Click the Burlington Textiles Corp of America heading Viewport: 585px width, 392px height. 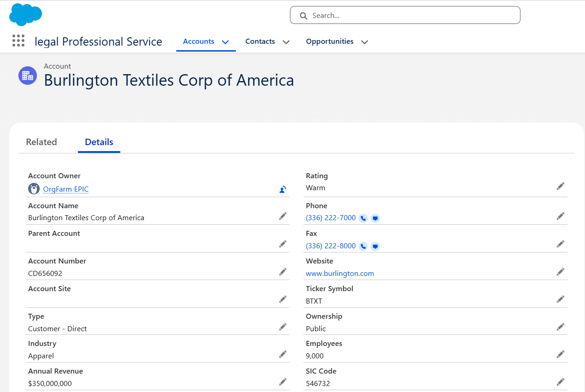click(x=169, y=80)
